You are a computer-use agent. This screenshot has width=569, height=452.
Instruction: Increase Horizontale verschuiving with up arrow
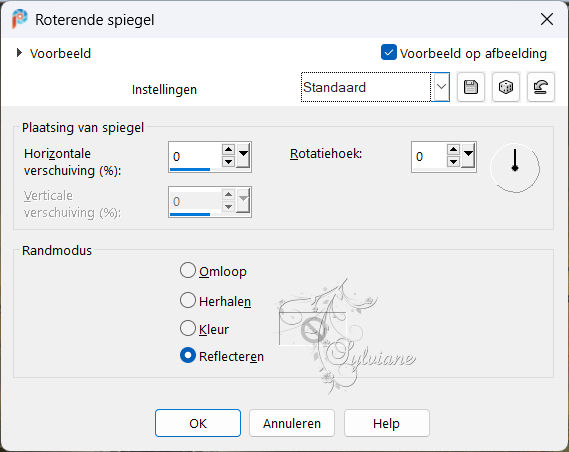pos(228,149)
